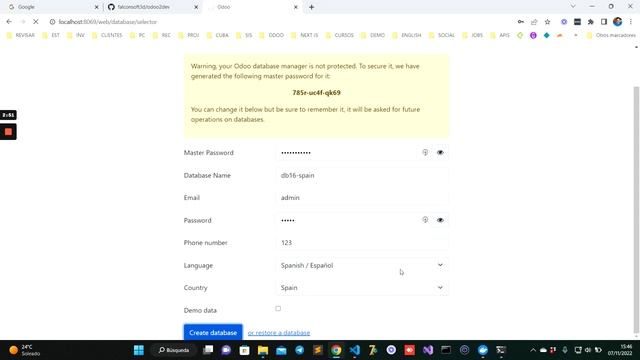Click the Phone number field
Image resolution: width=640 pixels, height=360 pixels.
click(362, 242)
